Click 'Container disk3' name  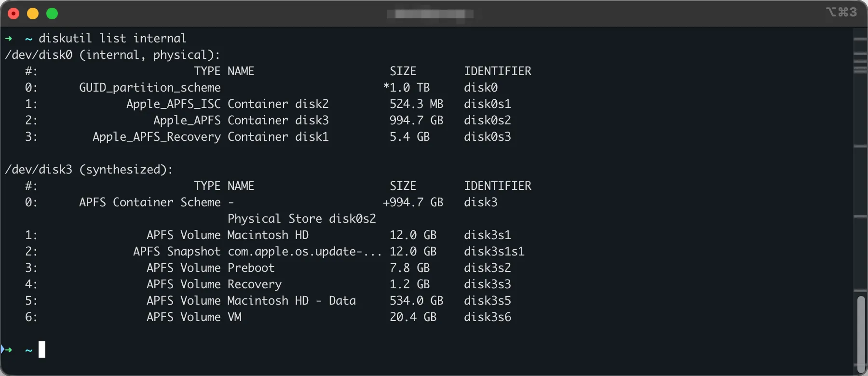278,121
